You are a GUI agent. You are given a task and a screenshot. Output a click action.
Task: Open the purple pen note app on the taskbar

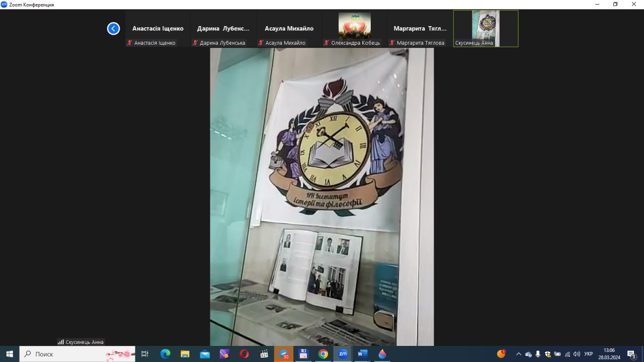coord(224,354)
